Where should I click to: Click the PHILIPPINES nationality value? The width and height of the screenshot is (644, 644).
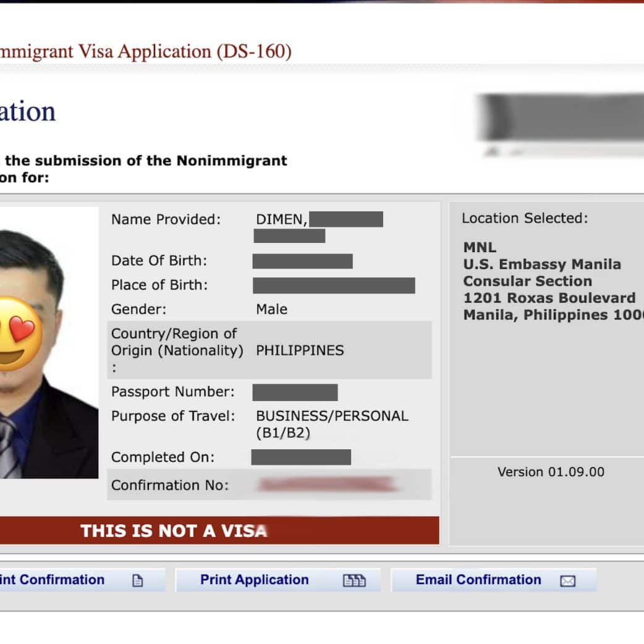300,350
